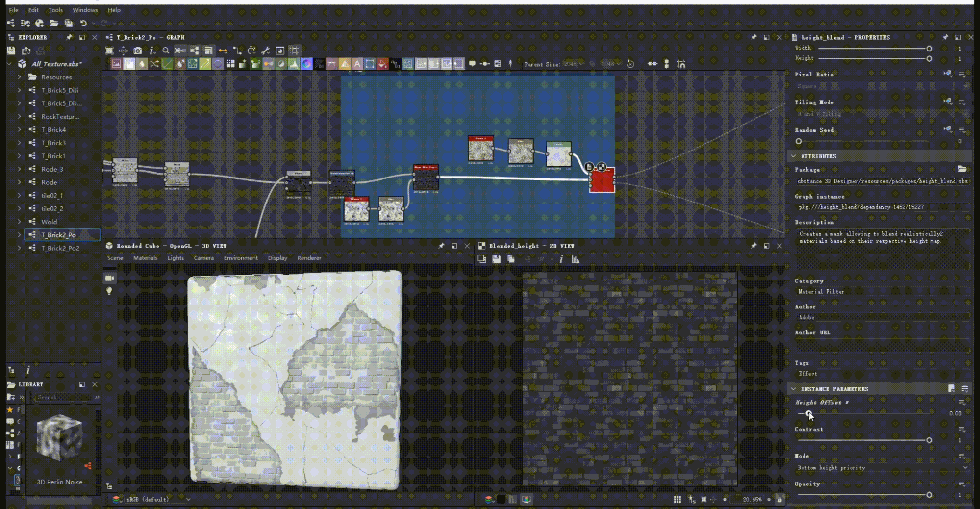
Task: Pin the height_blend Properties panel
Action: (945, 37)
